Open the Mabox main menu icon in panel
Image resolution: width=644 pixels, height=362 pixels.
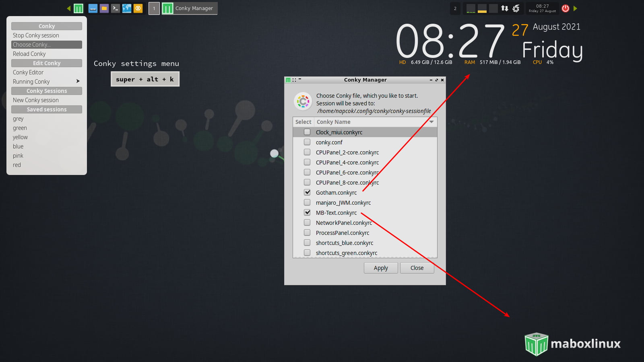click(78, 8)
